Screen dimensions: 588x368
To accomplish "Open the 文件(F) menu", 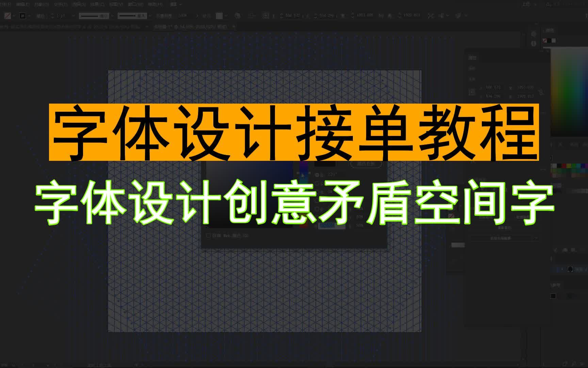I will pos(5,4).
